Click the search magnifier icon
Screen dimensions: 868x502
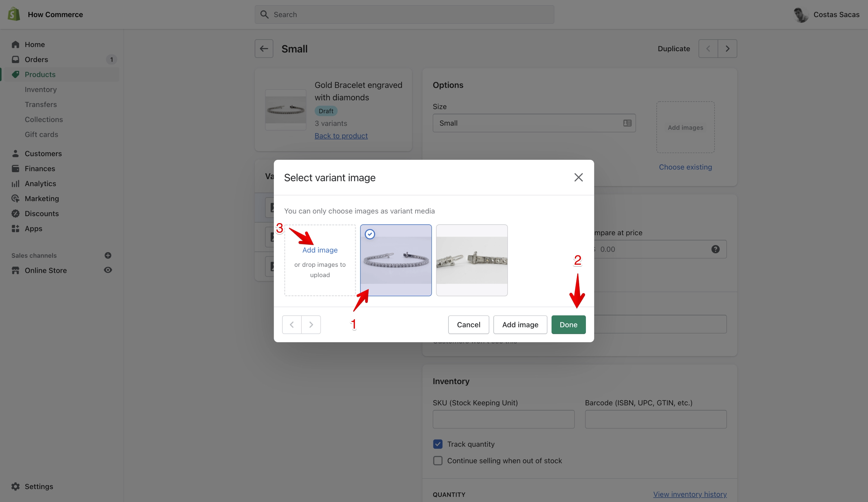264,14
